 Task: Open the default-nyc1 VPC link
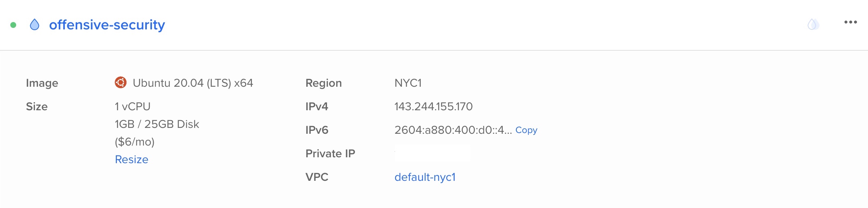coord(425,177)
